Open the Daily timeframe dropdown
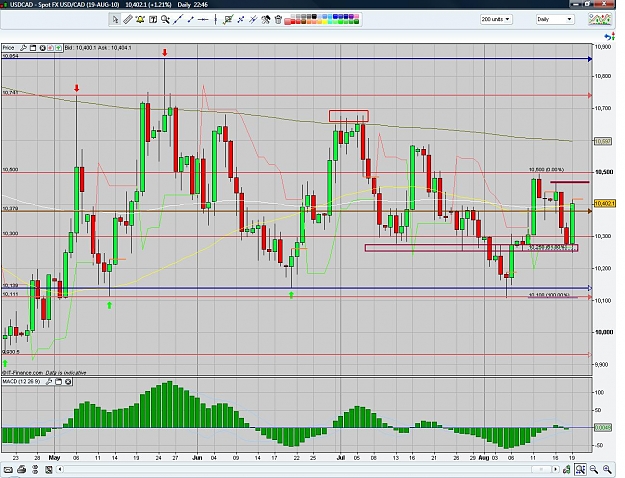625x478 pixels. pyautogui.click(x=555, y=19)
